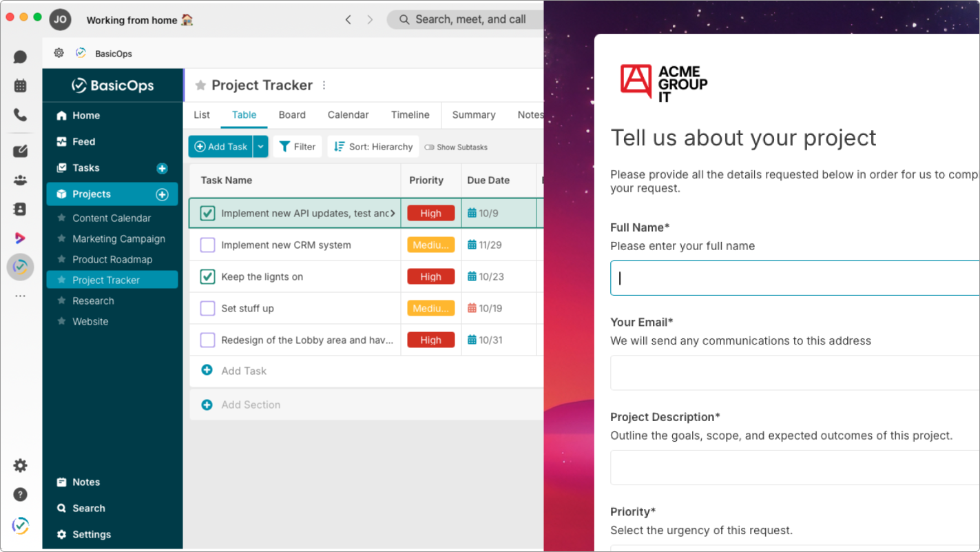Select the Table tab
The width and height of the screenshot is (980, 552).
[x=244, y=115]
